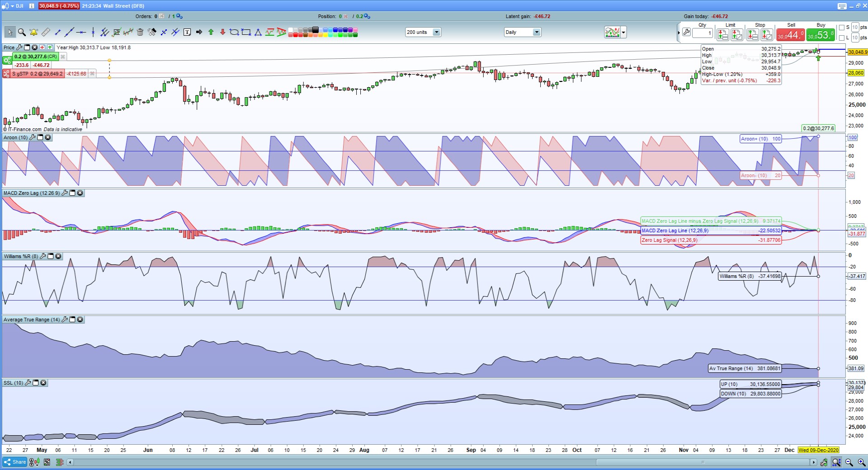Image resolution: width=868 pixels, height=470 pixels.
Task: Click the bottom toolbar zoom out magnifier
Action: pos(849,462)
